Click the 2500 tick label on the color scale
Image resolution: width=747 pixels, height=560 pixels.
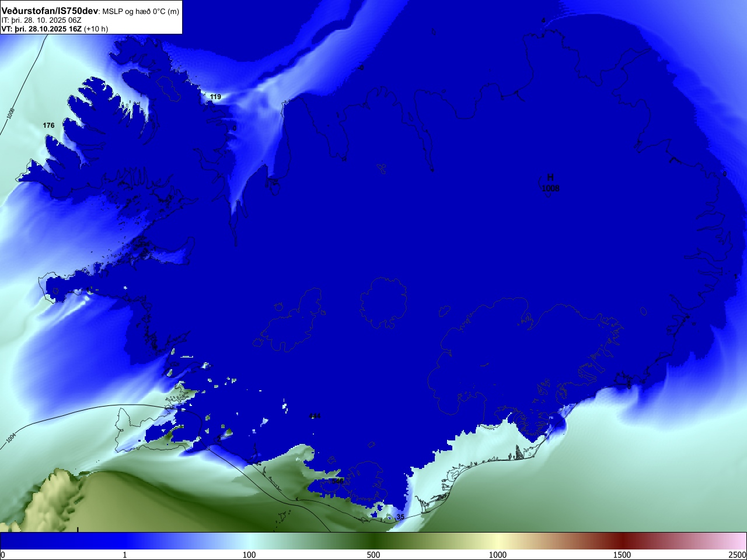coord(738,555)
